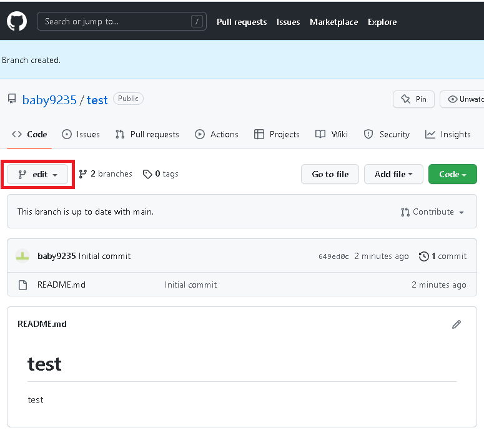Switch to the Code tab
This screenshot has height=448, width=484.
pyautogui.click(x=29, y=134)
